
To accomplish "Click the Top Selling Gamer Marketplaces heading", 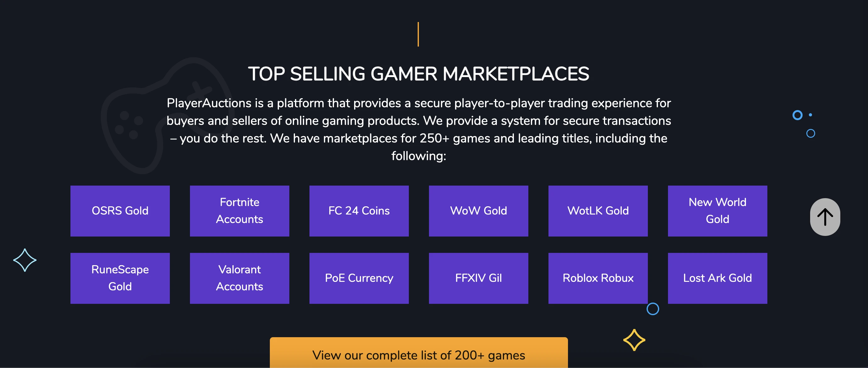I will pyautogui.click(x=419, y=74).
